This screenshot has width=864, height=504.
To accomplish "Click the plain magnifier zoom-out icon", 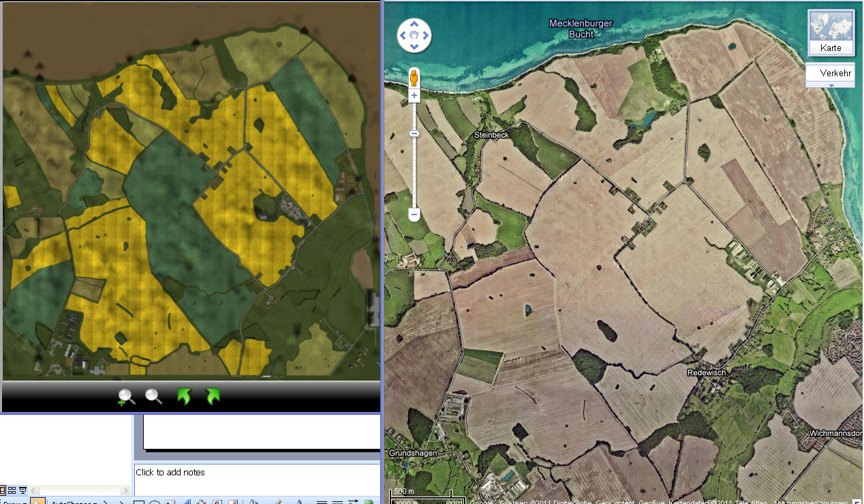I will click(154, 396).
